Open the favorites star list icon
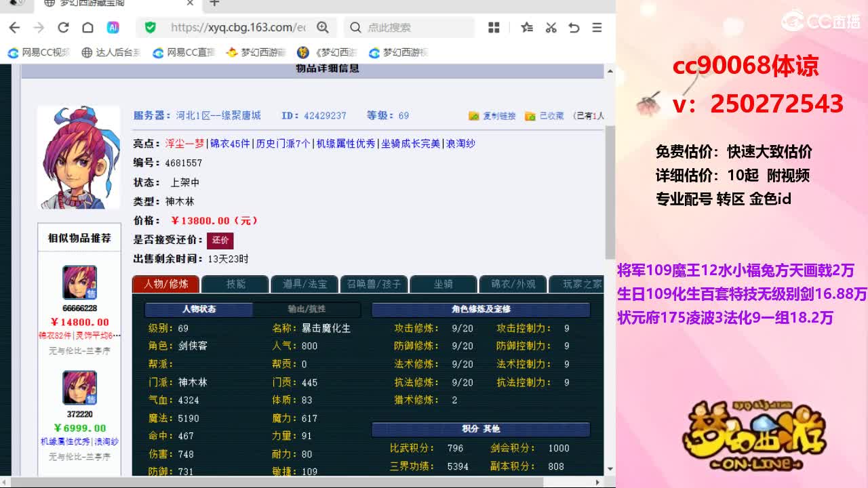This screenshot has width=868, height=488. (527, 27)
